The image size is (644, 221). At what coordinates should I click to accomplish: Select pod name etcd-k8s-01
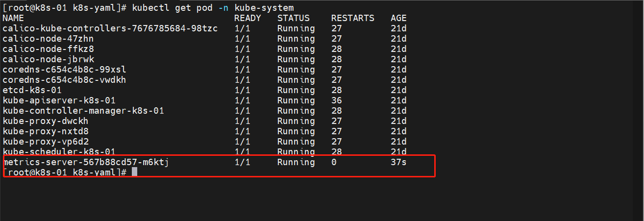32,90
